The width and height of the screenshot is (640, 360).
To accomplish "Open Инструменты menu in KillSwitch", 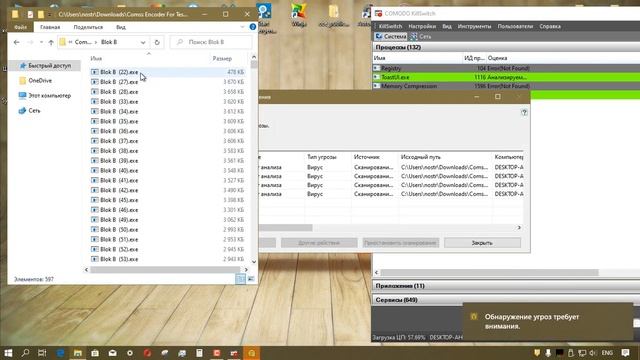I will pos(474,26).
